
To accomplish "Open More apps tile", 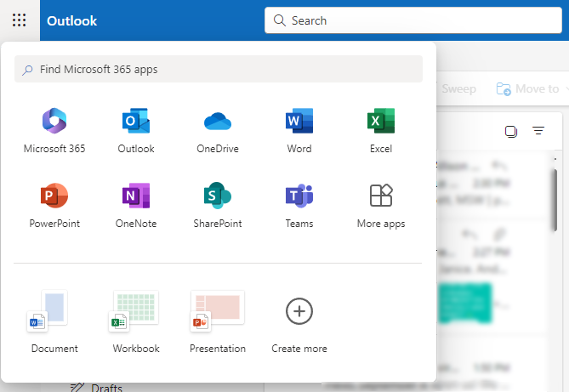I will point(381,206).
